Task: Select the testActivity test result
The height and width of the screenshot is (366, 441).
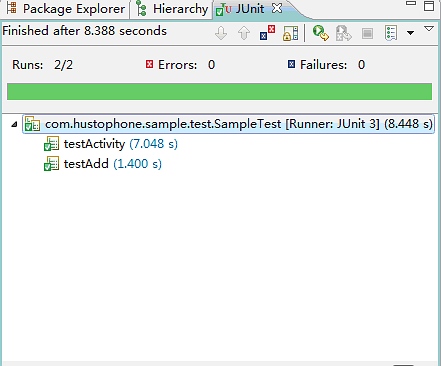Action: tap(111, 144)
